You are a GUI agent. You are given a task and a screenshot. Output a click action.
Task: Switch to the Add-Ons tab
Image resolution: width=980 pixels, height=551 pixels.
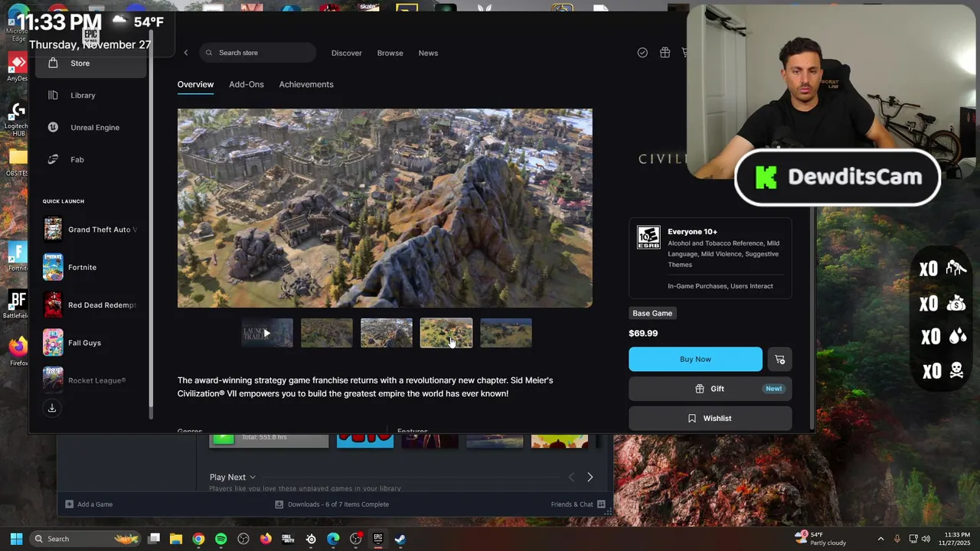[x=246, y=84]
